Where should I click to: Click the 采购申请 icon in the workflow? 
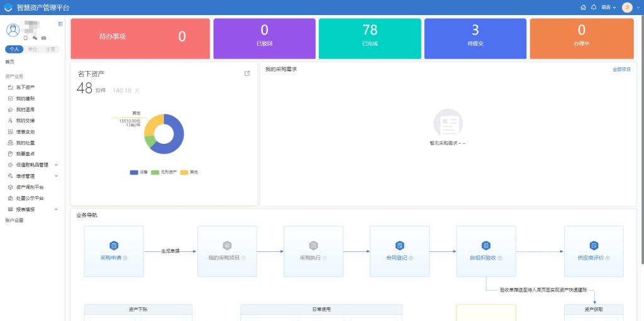[114, 245]
